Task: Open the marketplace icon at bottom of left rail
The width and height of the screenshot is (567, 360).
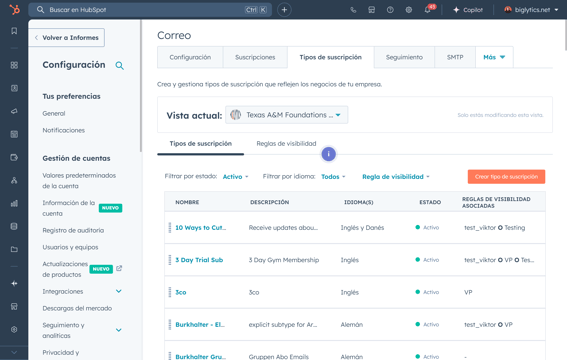Action: click(14, 307)
